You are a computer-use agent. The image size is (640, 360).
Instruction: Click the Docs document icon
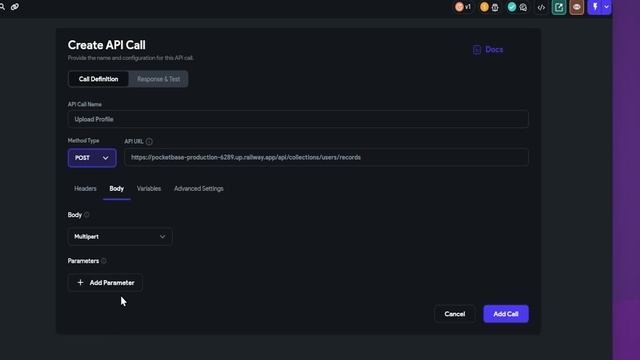tap(476, 50)
